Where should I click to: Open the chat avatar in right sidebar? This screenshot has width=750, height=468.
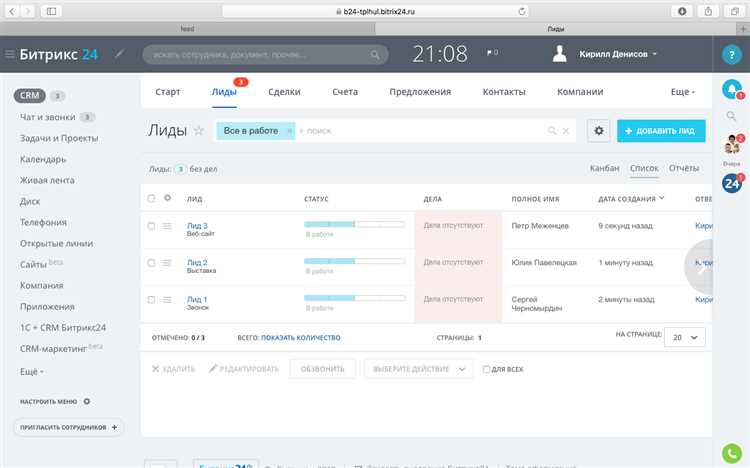pos(732,144)
